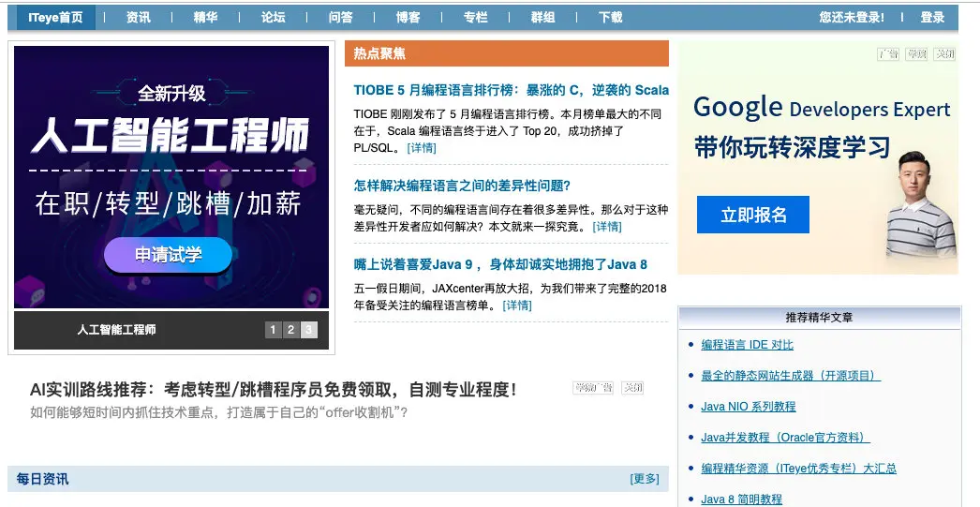The height and width of the screenshot is (507, 980).
Task: Click 立即报名 in the Google ad
Action: point(753,215)
